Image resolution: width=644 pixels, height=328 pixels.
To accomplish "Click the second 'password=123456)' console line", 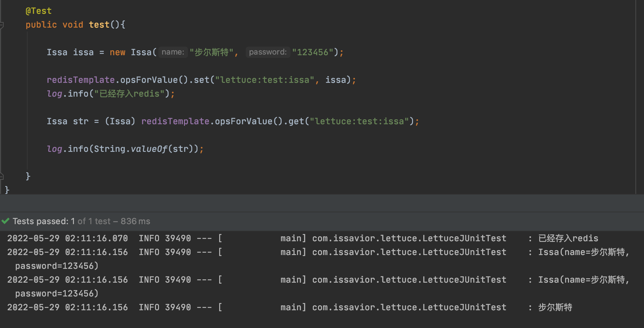I will coord(57,293).
